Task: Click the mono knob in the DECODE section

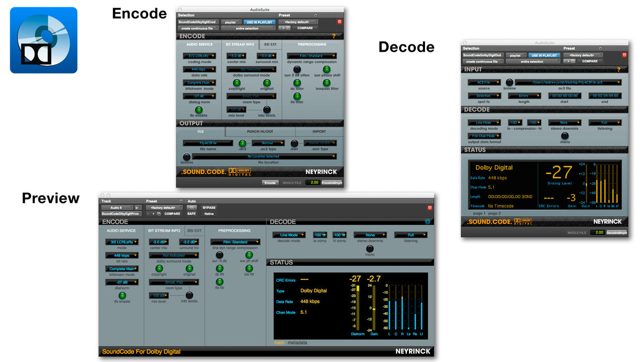Action: (x=564, y=137)
